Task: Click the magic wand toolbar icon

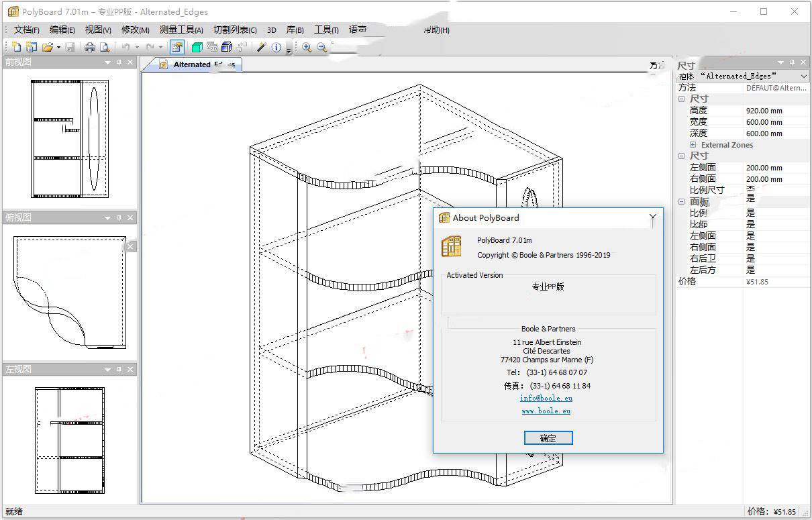Action: click(x=262, y=47)
